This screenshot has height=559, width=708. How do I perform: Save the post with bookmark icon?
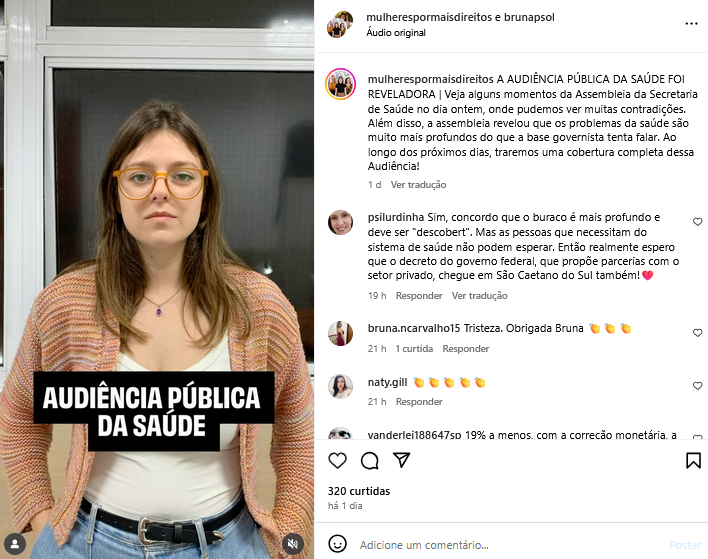pyautogui.click(x=693, y=461)
